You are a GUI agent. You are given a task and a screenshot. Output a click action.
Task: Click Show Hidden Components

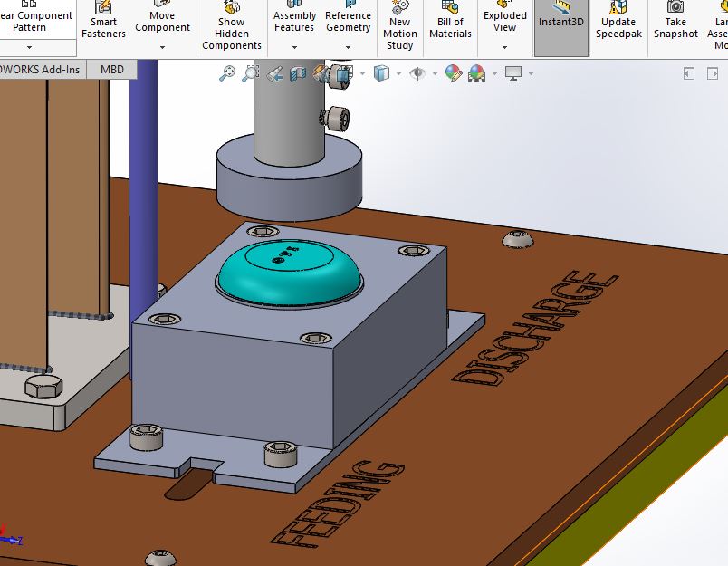point(231,26)
